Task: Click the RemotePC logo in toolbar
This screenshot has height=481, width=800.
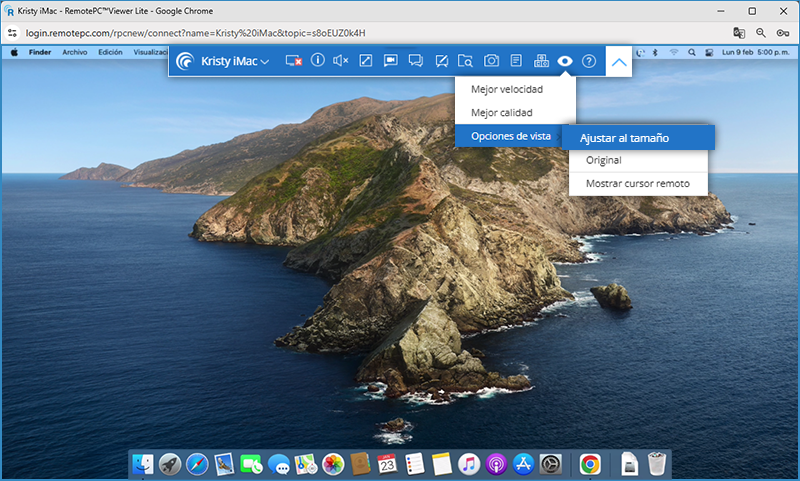Action: point(185,61)
